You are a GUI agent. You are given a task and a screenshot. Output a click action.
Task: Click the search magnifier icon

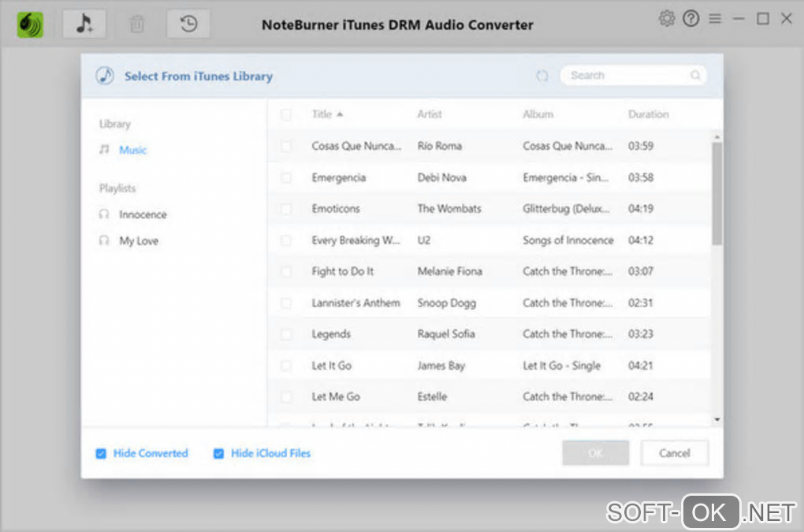695,76
